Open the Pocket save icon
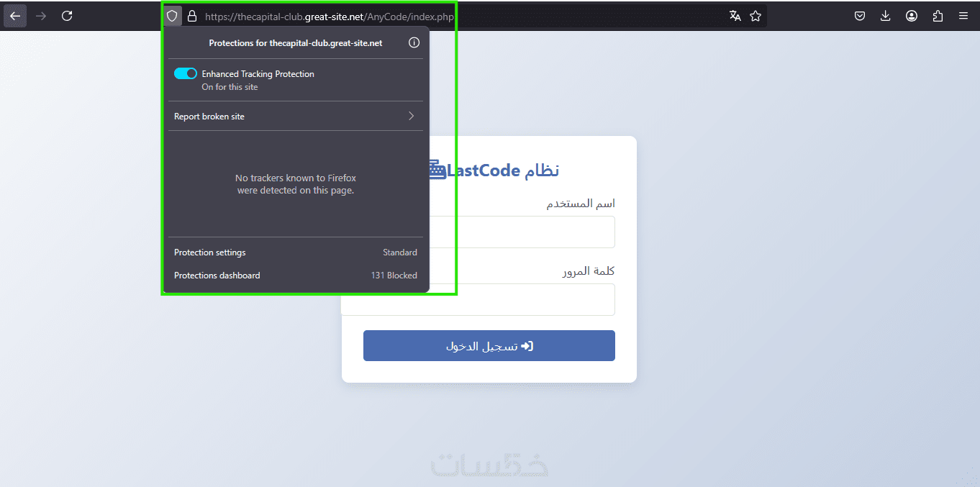 click(860, 16)
